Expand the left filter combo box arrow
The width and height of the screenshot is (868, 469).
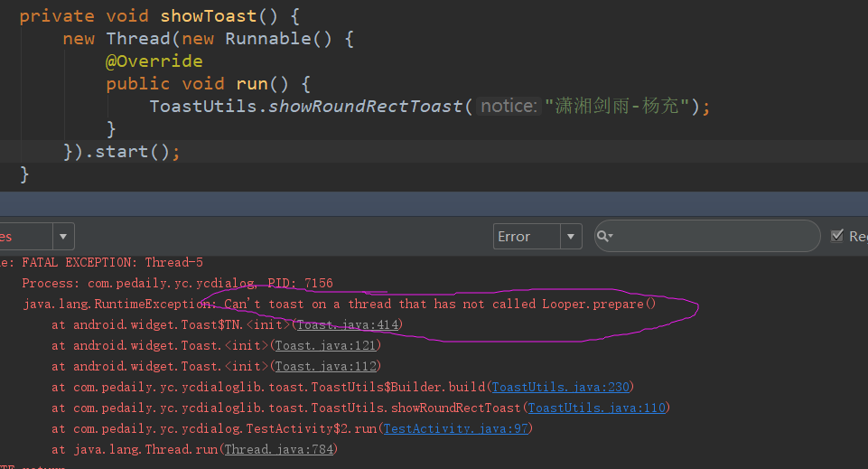(63, 237)
